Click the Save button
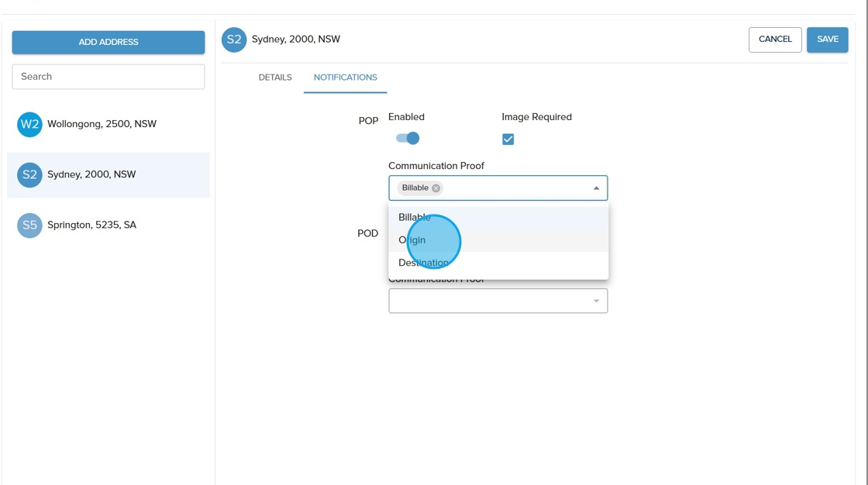This screenshot has width=868, height=485. pos(827,40)
